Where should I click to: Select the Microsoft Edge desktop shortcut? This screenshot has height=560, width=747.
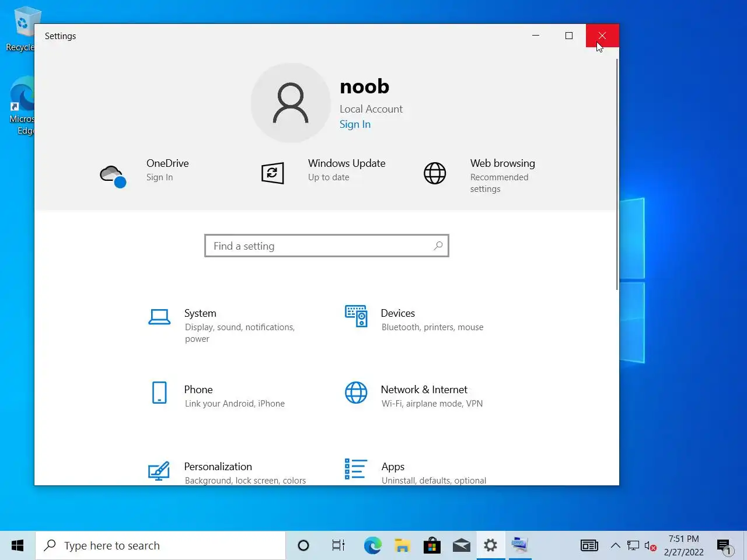22,106
